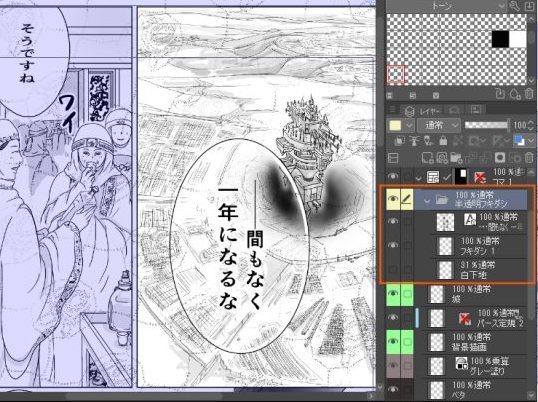Hide the 城 layer
The image size is (538, 402).
point(393,294)
